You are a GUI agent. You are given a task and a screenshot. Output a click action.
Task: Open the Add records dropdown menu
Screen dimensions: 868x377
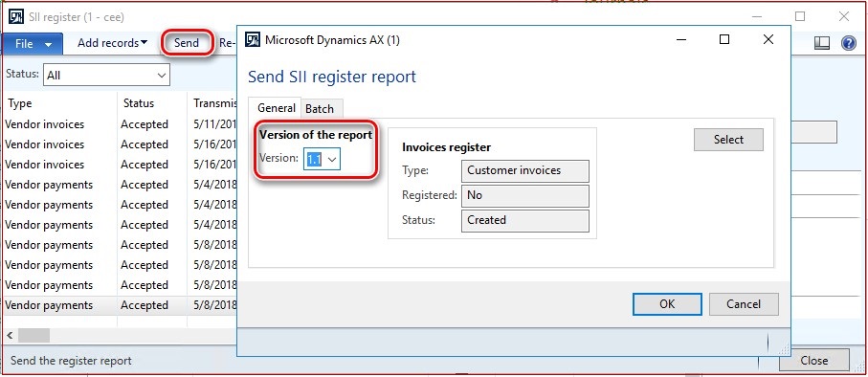pos(112,43)
